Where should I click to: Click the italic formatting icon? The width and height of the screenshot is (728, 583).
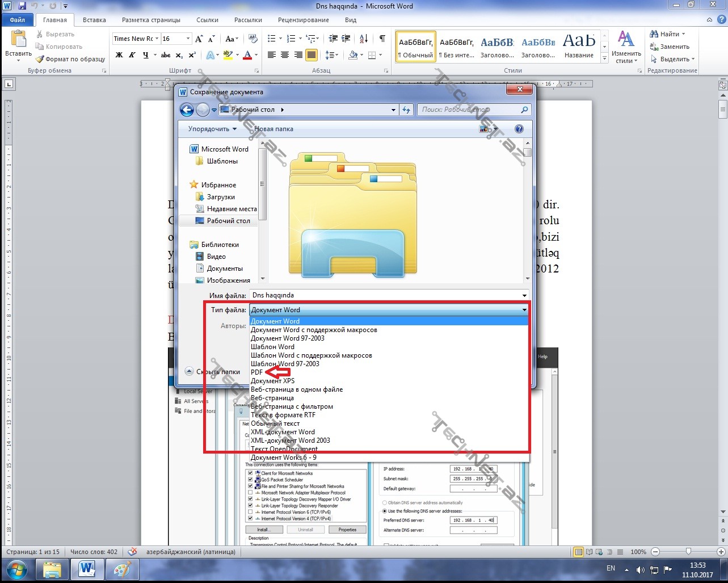pos(133,55)
